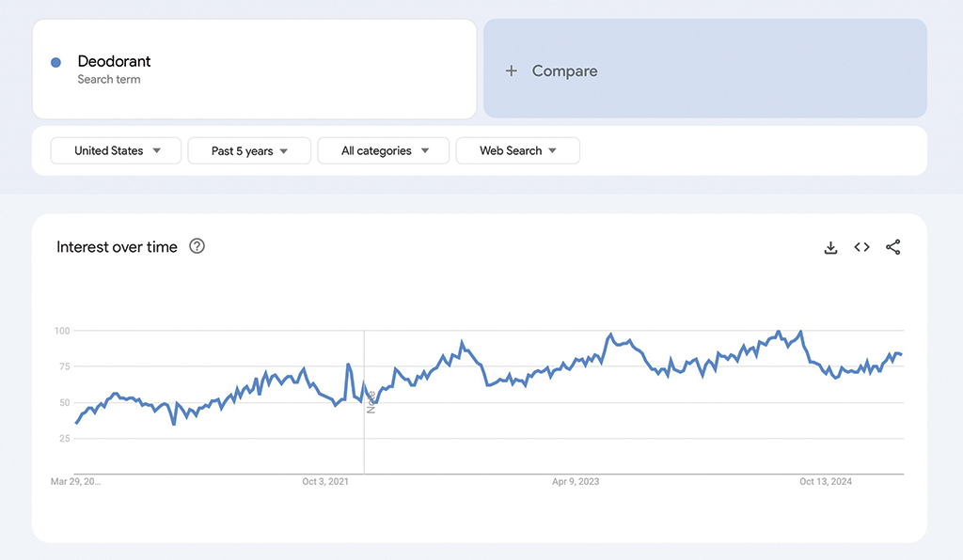Click the Interest over time heading

pos(117,247)
